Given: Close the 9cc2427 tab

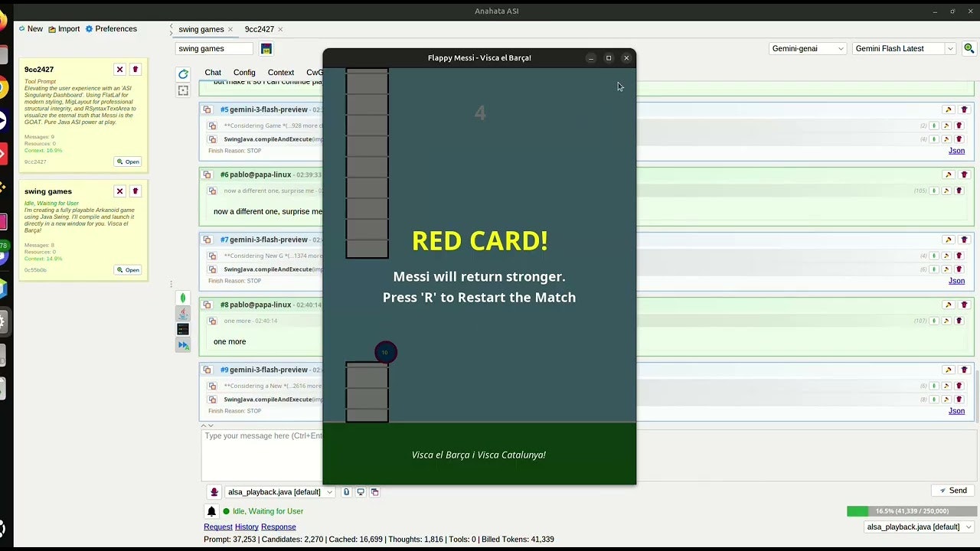Looking at the screenshot, I should click(x=280, y=29).
